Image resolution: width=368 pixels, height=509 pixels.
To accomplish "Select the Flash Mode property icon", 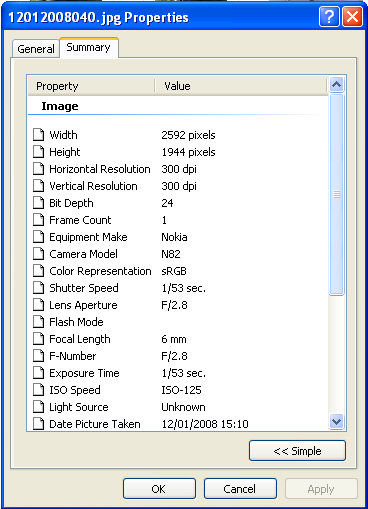I will (39, 322).
